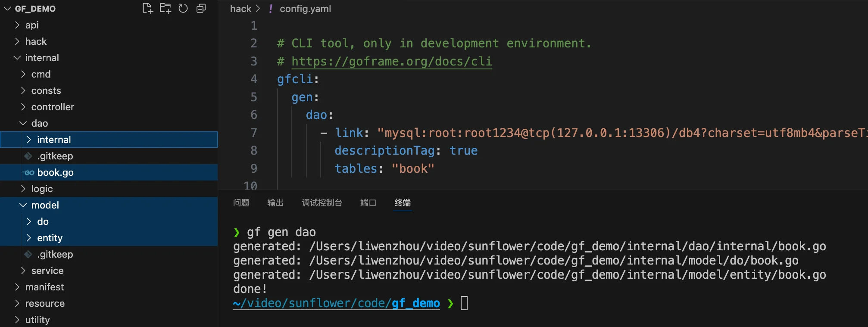Viewport: 868px width, 327px height.
Task: Click the YAML icon beside config.yaml breadcrumb
Action: 271,9
